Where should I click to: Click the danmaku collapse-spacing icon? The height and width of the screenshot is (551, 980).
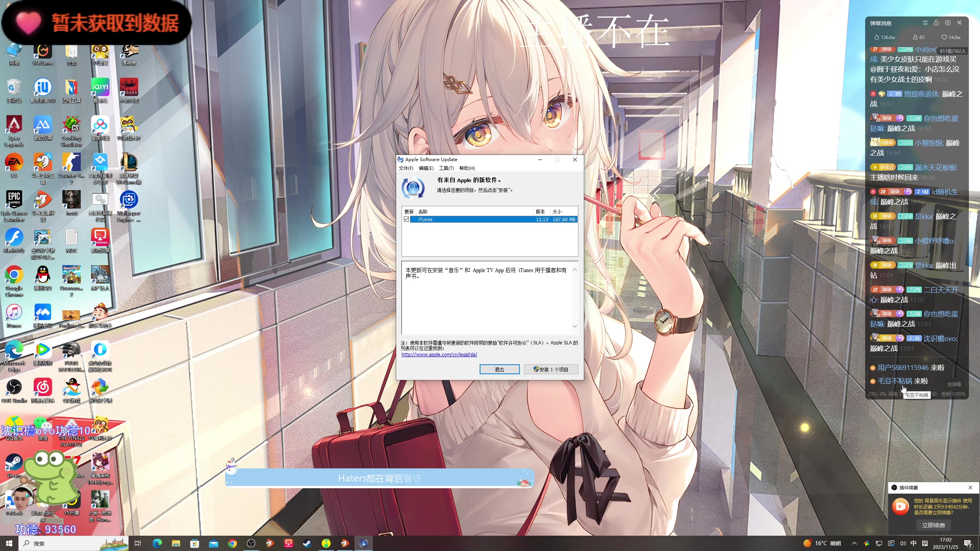coord(925,23)
